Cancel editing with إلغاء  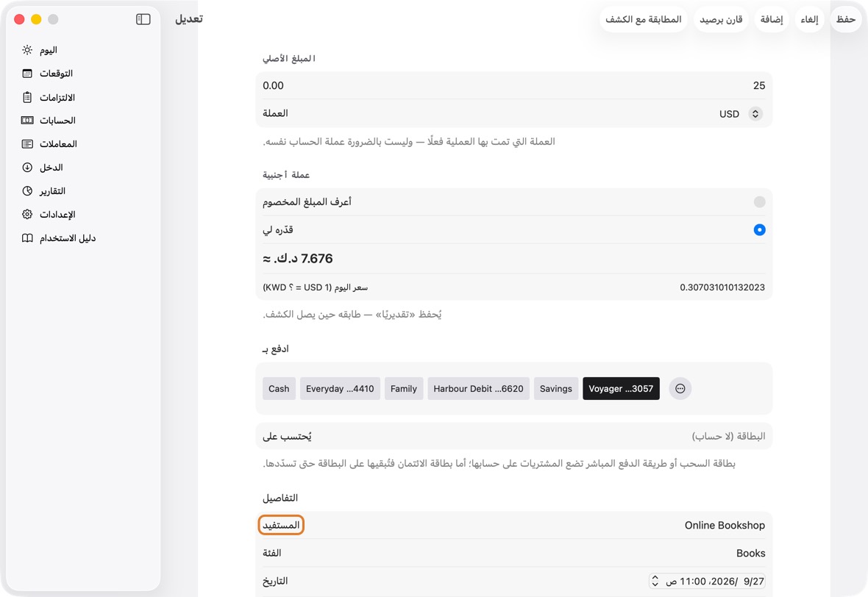click(809, 19)
